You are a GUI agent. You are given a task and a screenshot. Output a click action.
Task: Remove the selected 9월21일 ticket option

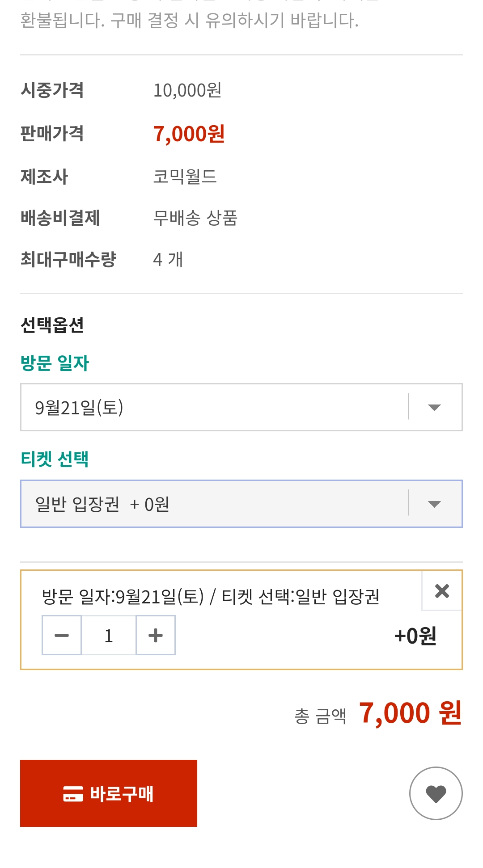tap(442, 591)
